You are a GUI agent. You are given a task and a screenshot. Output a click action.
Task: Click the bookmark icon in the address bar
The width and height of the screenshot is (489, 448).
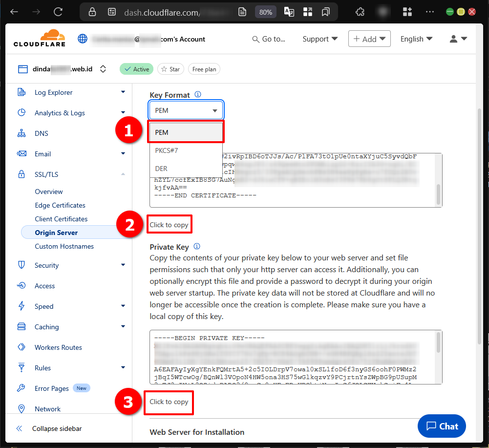pos(325,12)
